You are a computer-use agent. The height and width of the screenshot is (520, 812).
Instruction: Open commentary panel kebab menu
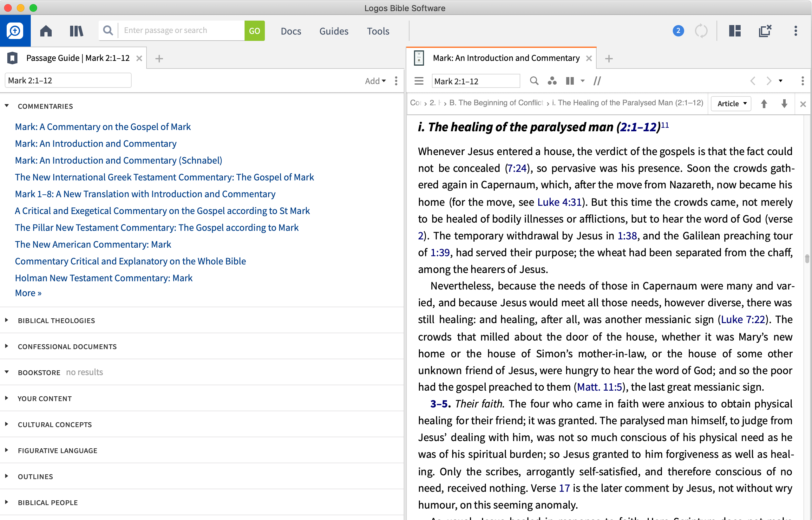[803, 81]
